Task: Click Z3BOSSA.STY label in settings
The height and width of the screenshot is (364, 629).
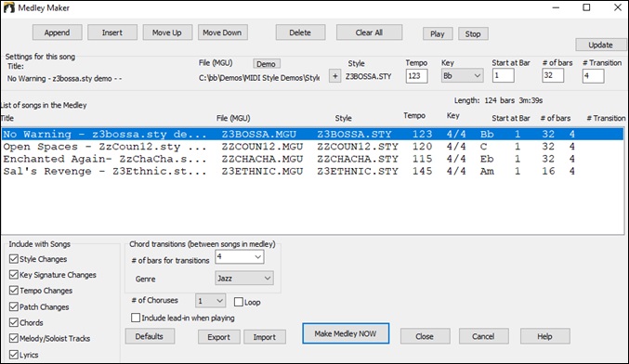Action: pos(368,76)
